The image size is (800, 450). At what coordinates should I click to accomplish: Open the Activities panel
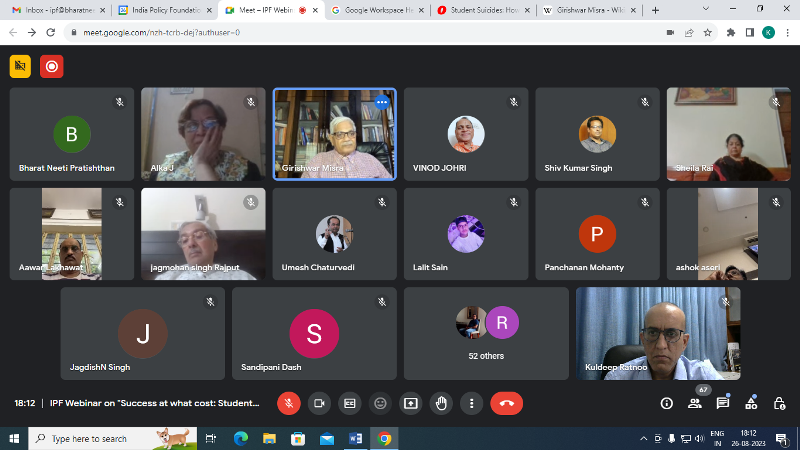751,403
